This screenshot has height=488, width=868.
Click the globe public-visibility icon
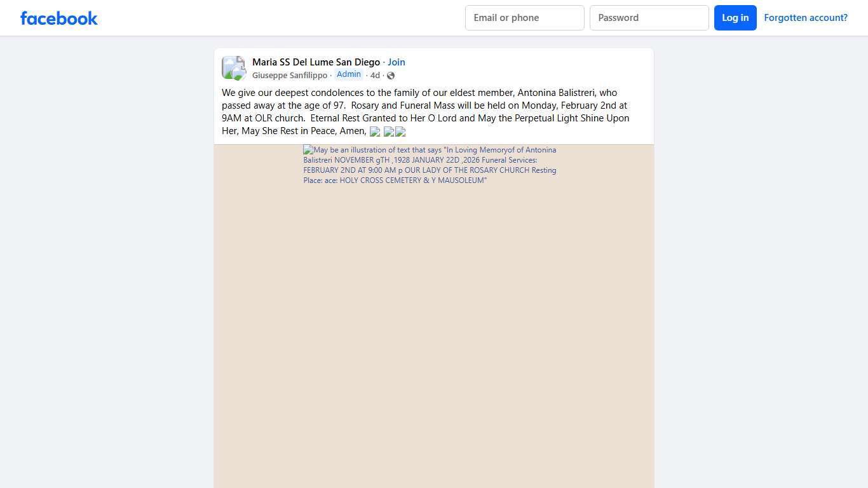(391, 76)
